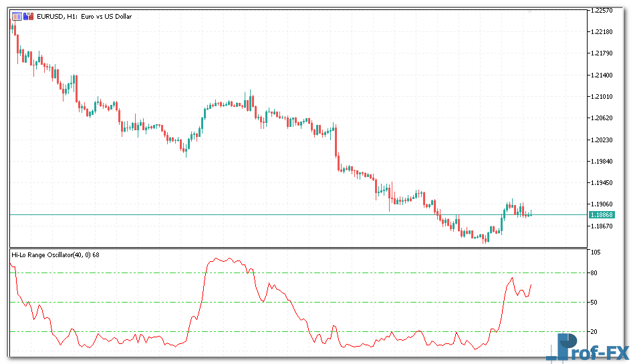Select the red oscillator line's final value point
The width and height of the screenshot is (631, 364).
pos(531,285)
